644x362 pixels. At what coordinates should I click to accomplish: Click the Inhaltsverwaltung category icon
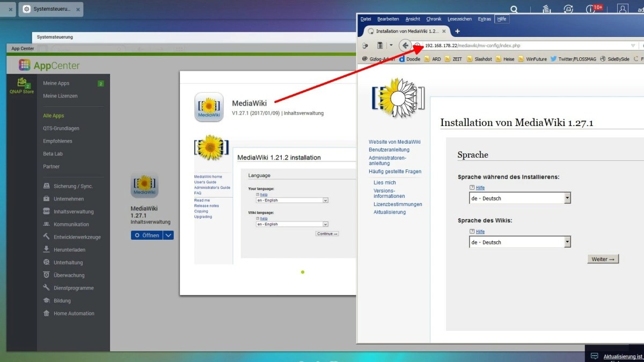47,211
